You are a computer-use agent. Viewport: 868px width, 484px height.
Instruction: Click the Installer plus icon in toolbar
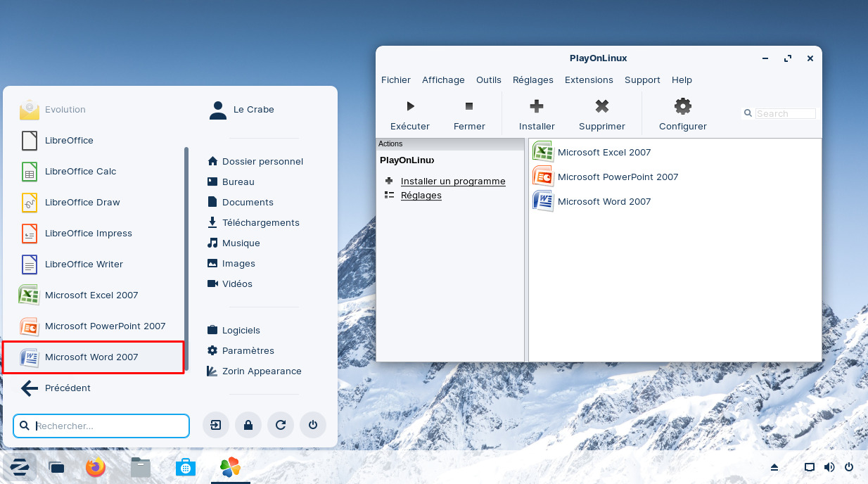(537, 106)
